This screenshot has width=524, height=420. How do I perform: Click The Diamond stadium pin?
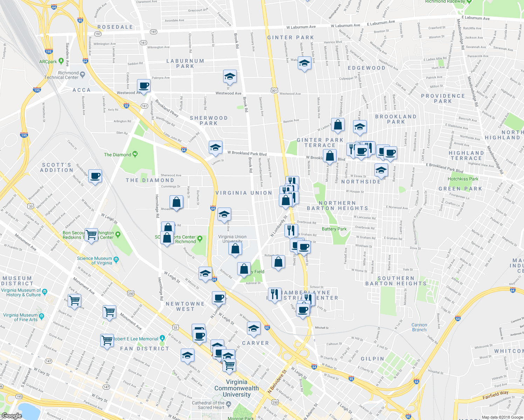136,154
